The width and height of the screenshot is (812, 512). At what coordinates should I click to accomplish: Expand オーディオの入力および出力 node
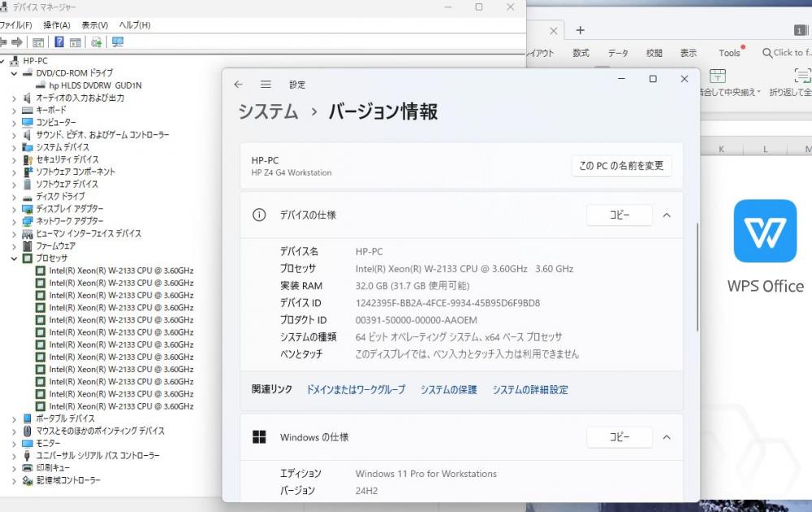click(x=14, y=98)
